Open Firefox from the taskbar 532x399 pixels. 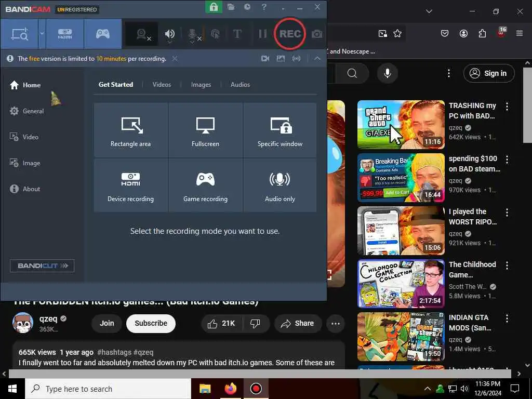(x=231, y=389)
